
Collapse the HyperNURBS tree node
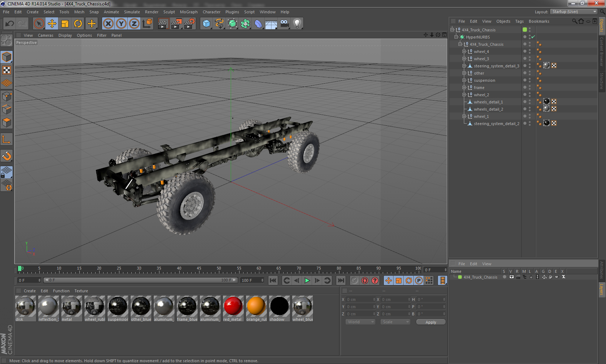click(456, 37)
